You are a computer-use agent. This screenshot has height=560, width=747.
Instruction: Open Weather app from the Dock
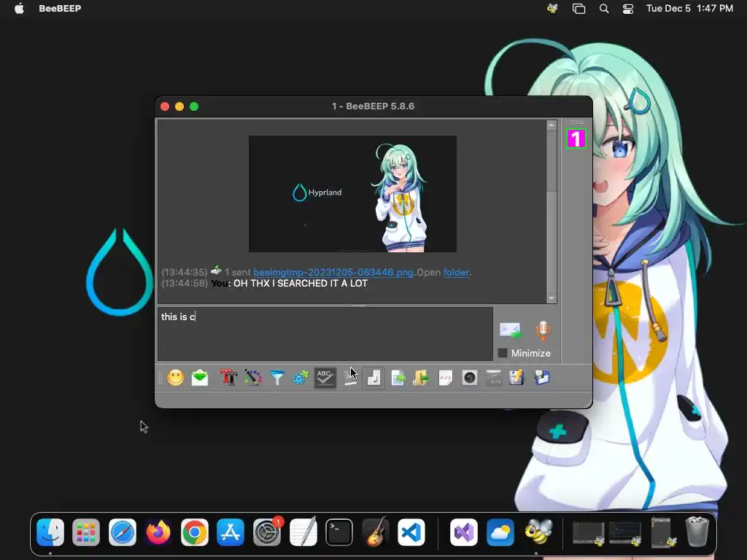[x=500, y=532]
